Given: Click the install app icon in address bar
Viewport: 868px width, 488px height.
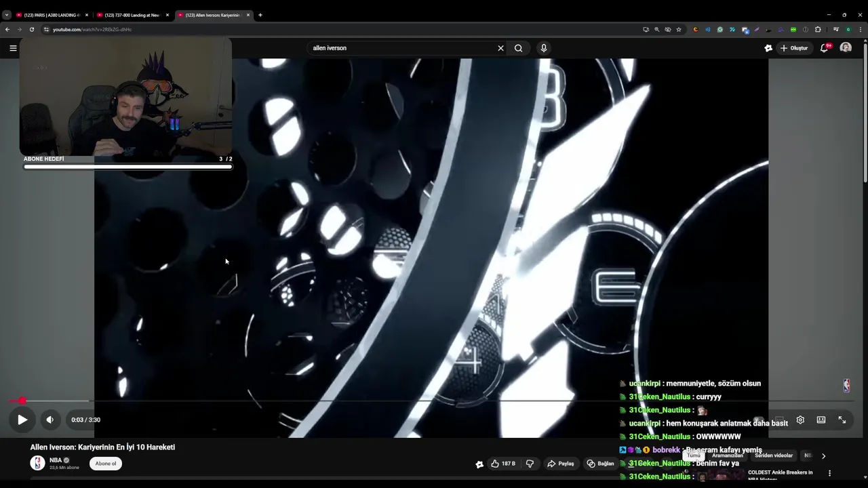Looking at the screenshot, I should [646, 29].
